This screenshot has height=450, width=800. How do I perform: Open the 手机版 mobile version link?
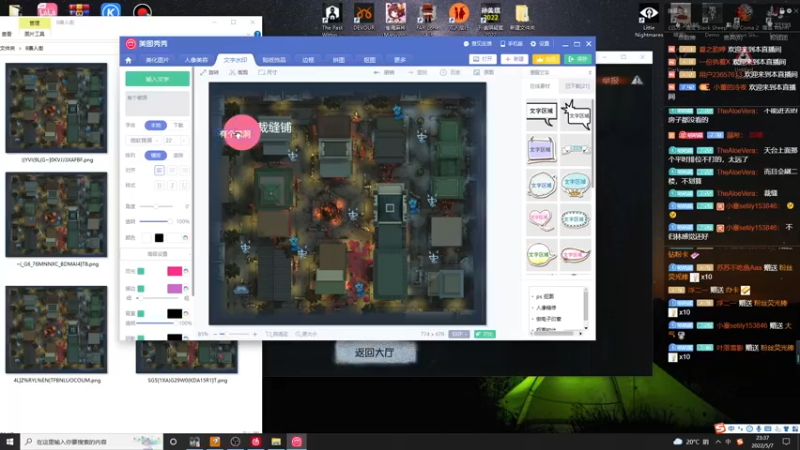[x=511, y=44]
